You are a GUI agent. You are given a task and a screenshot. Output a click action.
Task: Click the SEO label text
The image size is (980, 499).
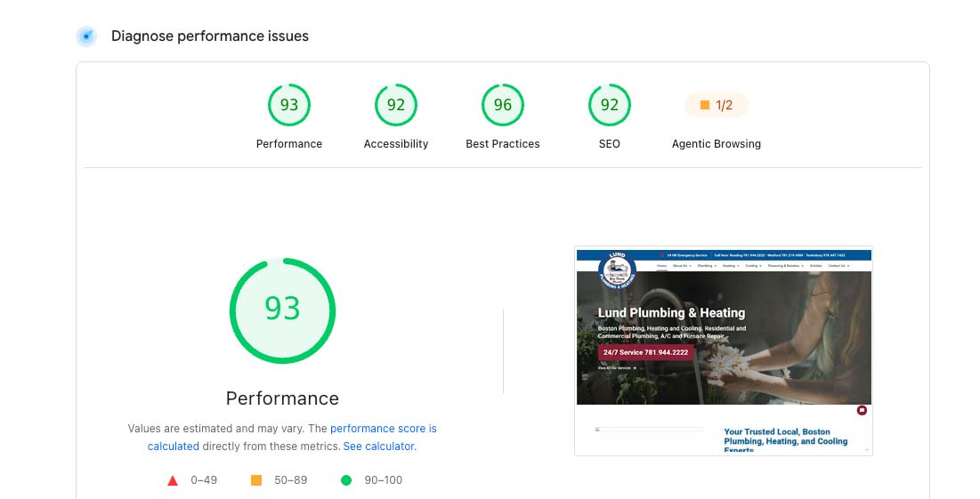pyautogui.click(x=610, y=143)
